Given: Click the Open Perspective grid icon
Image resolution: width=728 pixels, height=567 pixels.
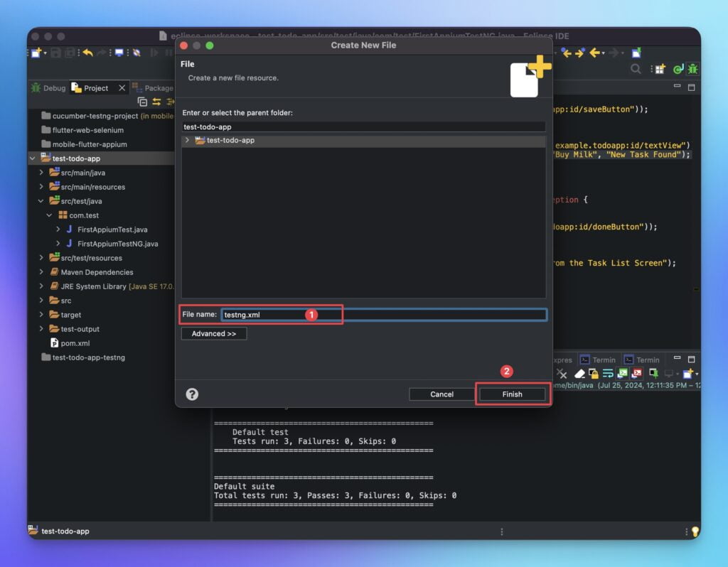Looking at the screenshot, I should [x=659, y=69].
